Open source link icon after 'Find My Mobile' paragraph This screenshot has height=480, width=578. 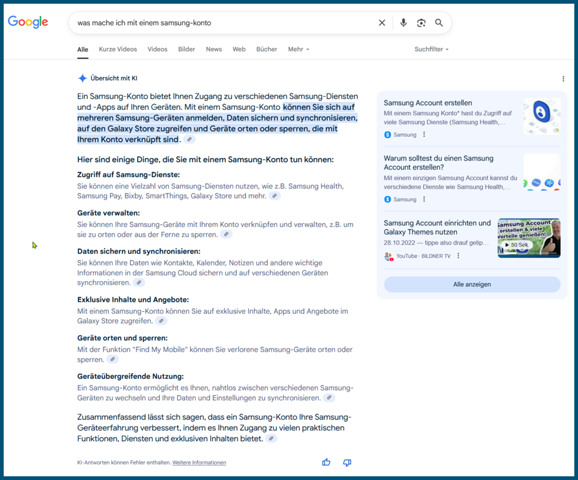113,359
